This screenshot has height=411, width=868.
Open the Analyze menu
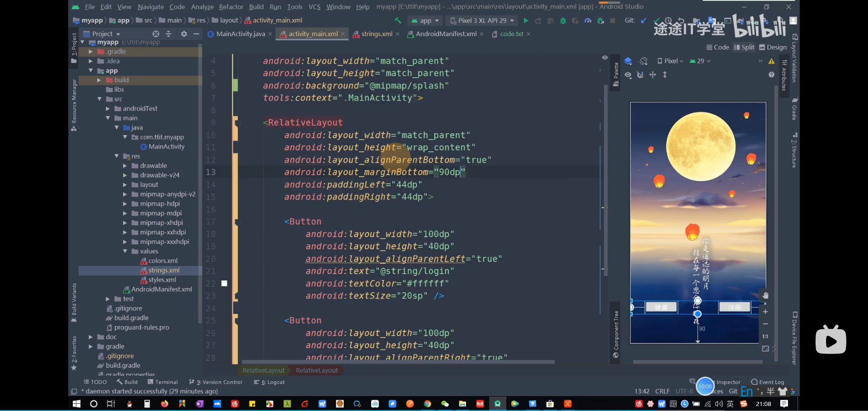202,7
